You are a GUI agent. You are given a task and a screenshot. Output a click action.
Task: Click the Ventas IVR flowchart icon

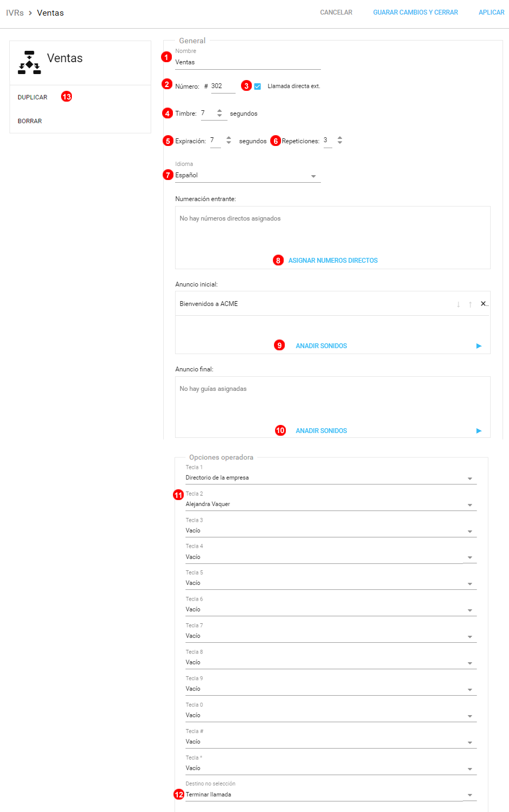[29, 62]
